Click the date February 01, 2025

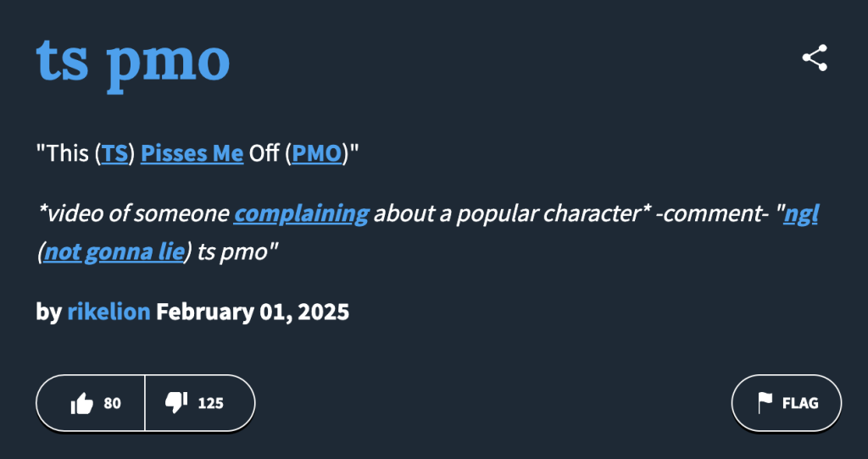pyautogui.click(x=253, y=312)
